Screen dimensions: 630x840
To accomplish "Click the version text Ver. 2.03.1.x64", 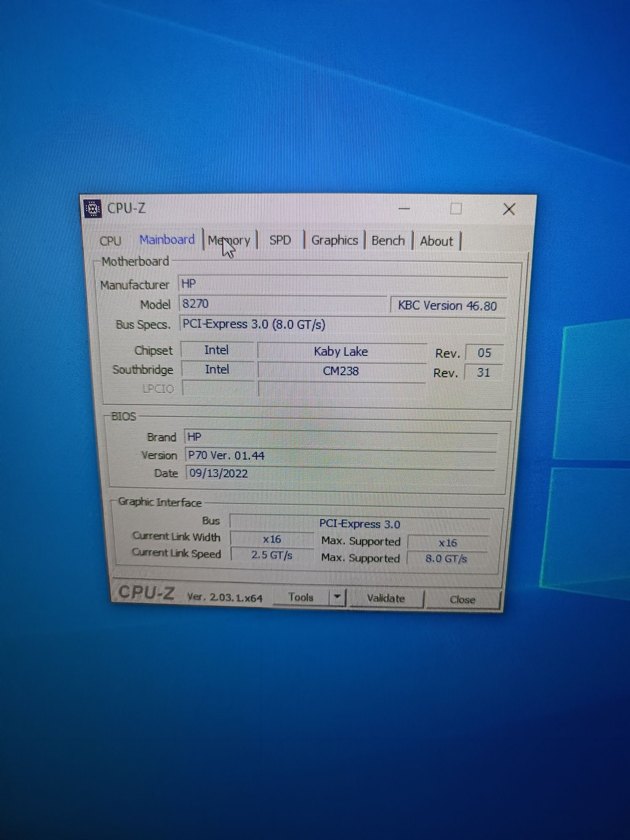I will pyautogui.click(x=225, y=597).
